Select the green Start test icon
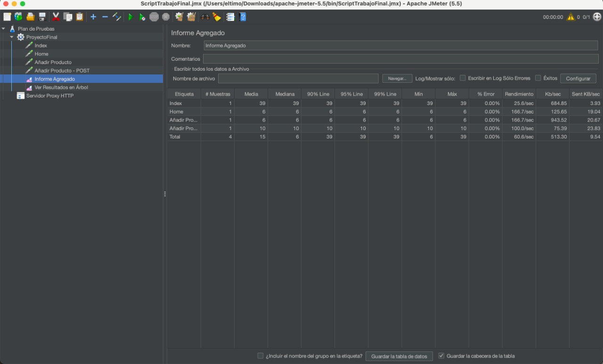Screen dimensions: 603x364 (x=130, y=16)
